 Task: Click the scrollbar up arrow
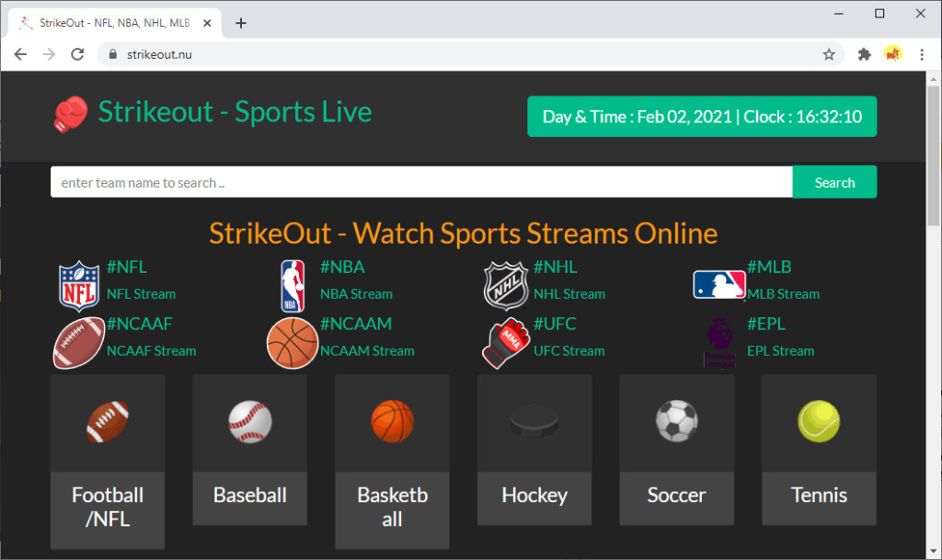click(933, 79)
